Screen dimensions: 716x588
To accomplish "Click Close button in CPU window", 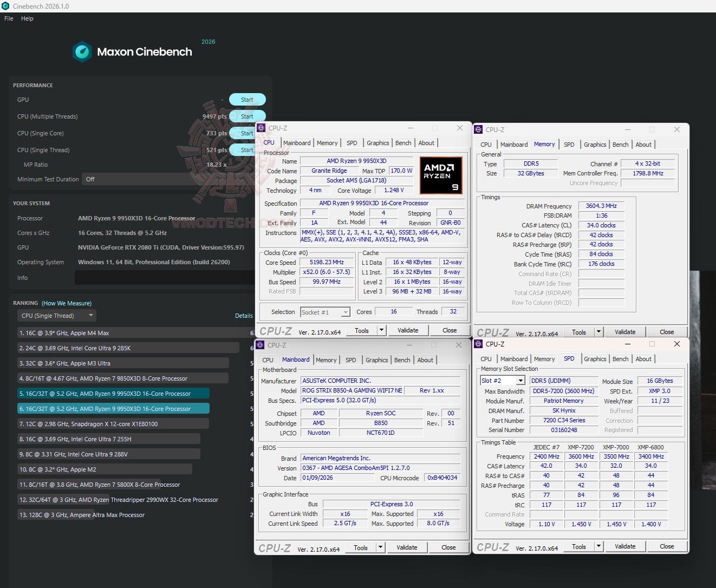I will tap(450, 330).
